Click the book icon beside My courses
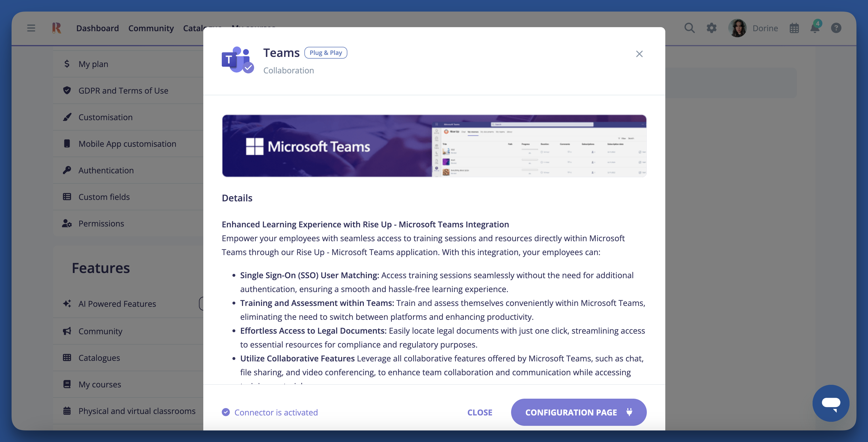 [x=67, y=384]
